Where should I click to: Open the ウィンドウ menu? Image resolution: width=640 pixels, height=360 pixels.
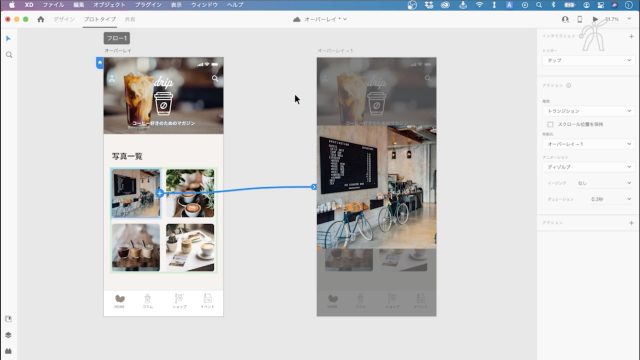[204, 5]
